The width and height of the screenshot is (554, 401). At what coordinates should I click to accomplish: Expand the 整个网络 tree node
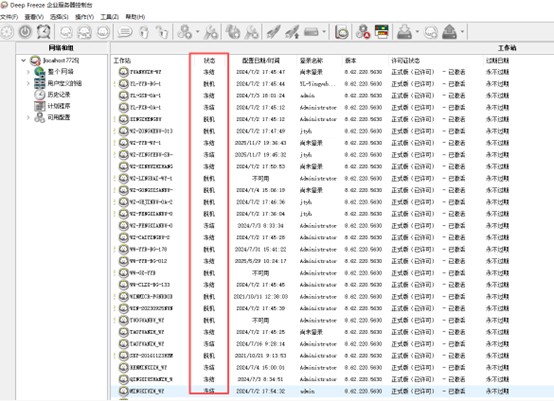(28, 72)
